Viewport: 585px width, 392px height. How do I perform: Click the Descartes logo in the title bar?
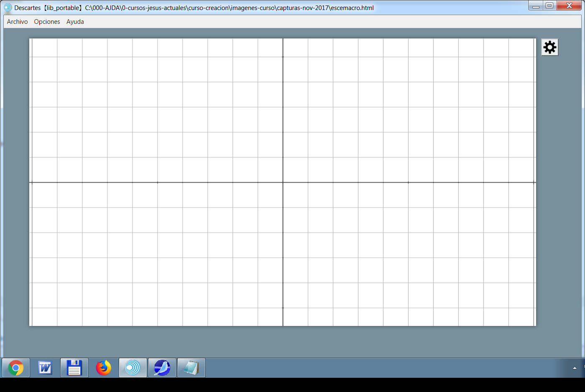click(x=8, y=8)
